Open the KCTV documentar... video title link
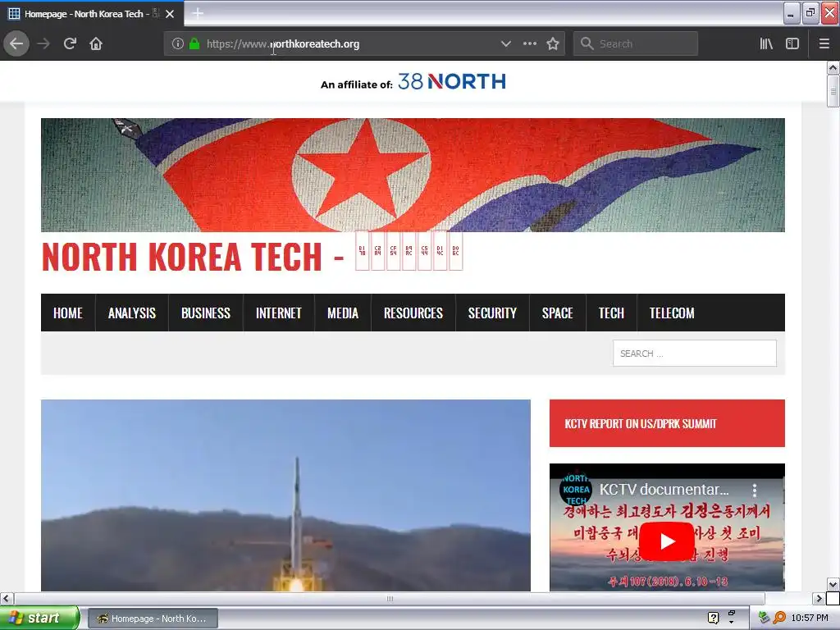Viewport: 840px width, 630px height. tap(664, 489)
